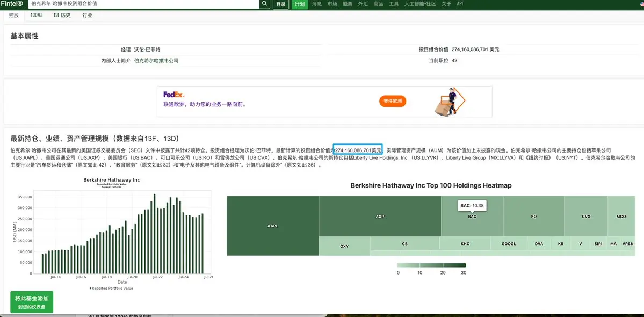This screenshot has width=644, height=317.
Task: Select the AXP heatmap block
Action: click(379, 217)
